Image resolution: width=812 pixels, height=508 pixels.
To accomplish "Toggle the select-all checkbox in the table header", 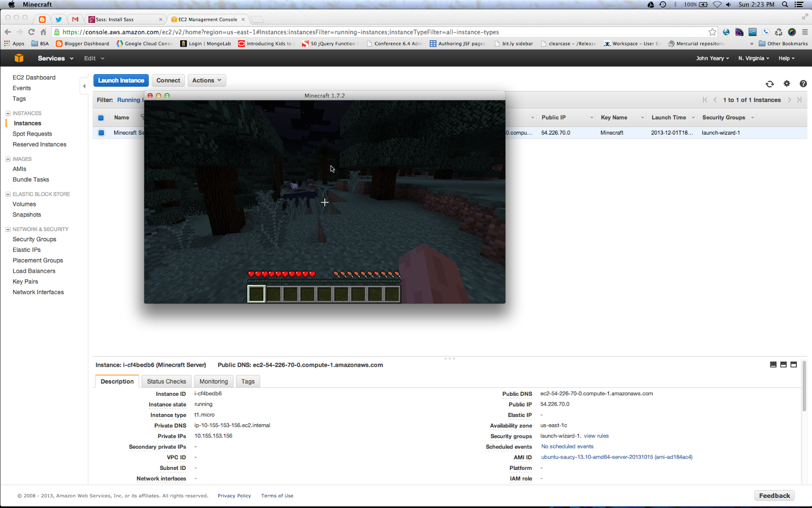I will click(101, 118).
